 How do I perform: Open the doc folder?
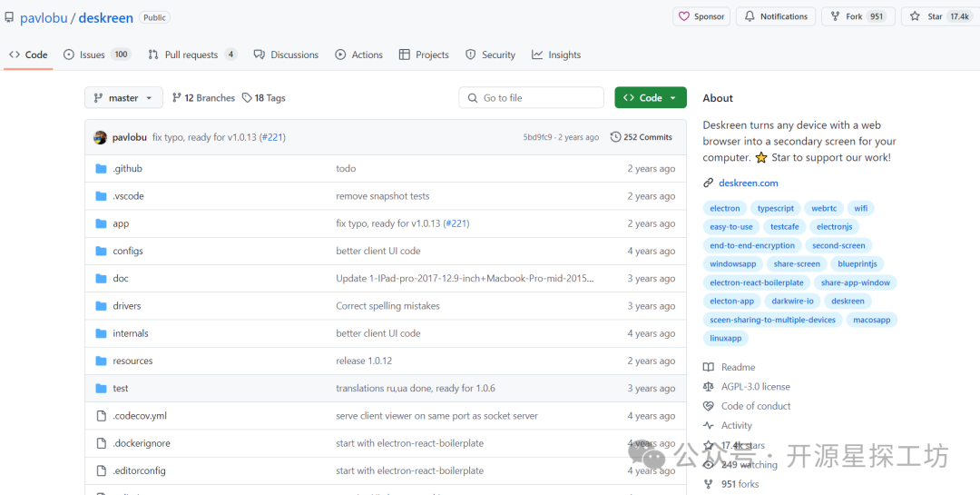coord(121,279)
